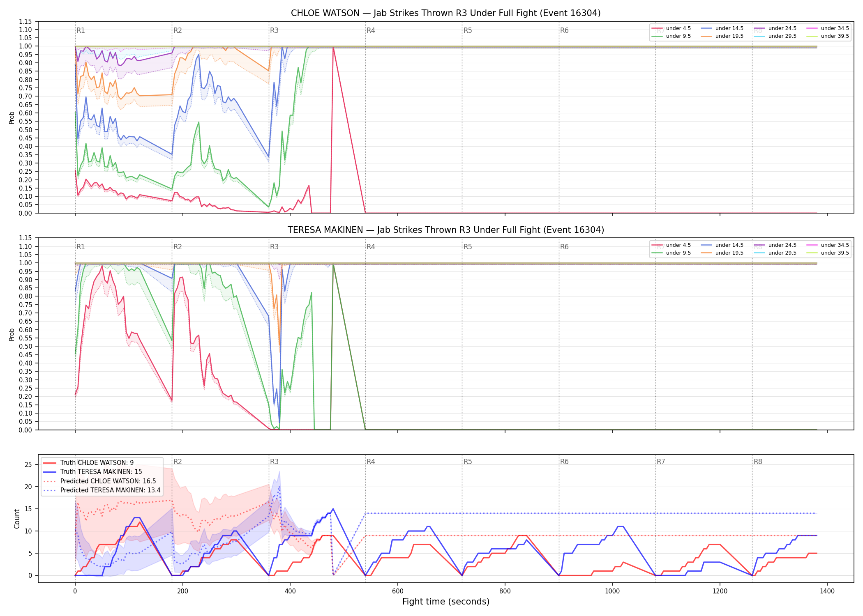Click the 'Fight time (seconds)' axis label
This screenshot has width=863, height=616.
[x=446, y=602]
